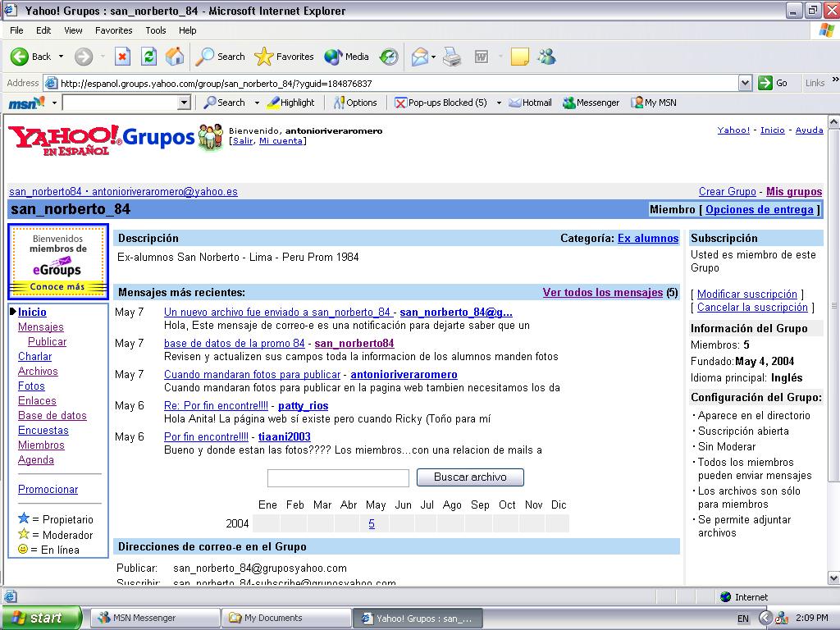Image resolution: width=840 pixels, height=630 pixels.
Task: Click Pop-ups Blocked (5) button
Action: coord(441,103)
